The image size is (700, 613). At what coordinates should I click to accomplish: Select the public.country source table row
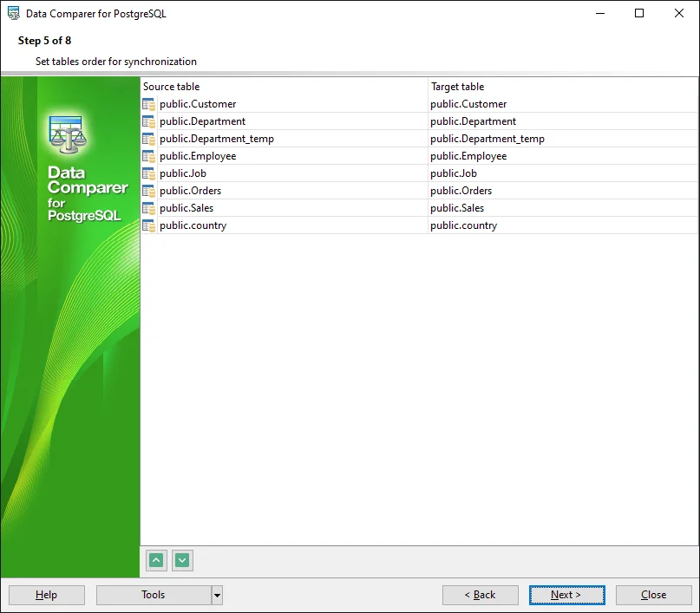point(193,225)
